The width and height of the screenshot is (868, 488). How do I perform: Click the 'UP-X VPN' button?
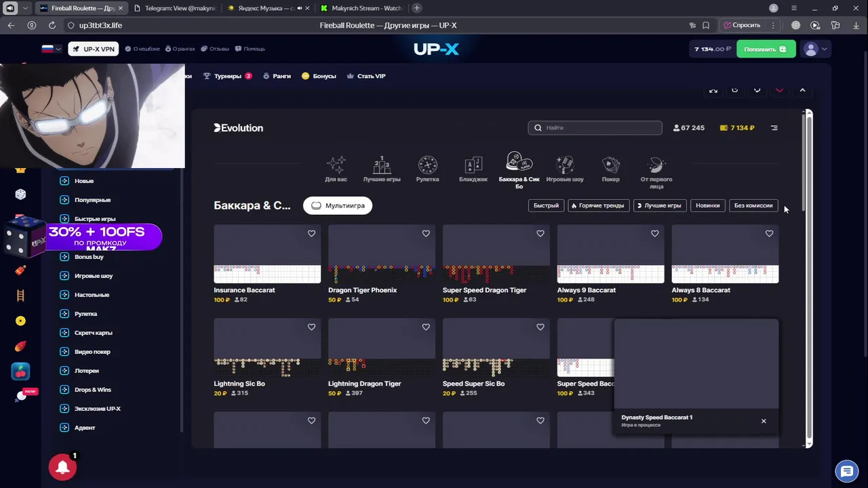[94, 49]
